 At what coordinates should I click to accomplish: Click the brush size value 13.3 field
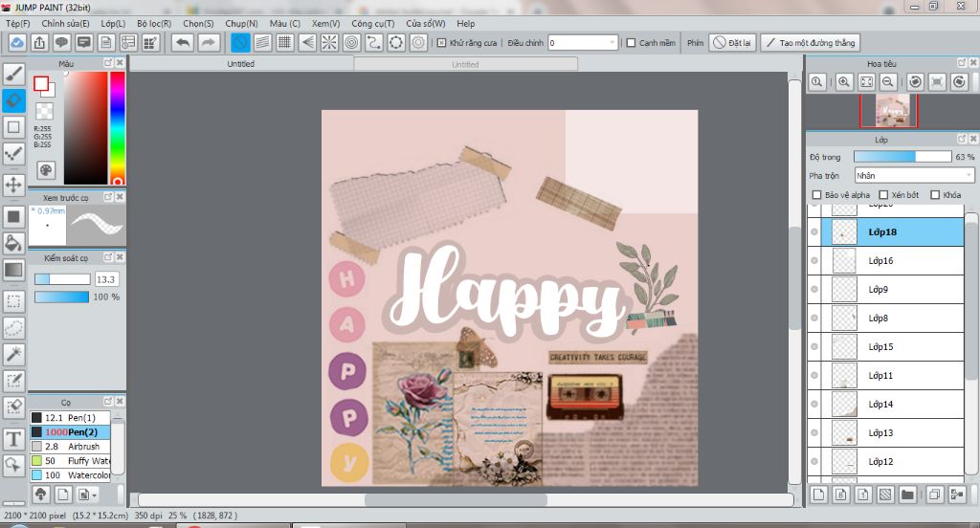tap(105, 279)
